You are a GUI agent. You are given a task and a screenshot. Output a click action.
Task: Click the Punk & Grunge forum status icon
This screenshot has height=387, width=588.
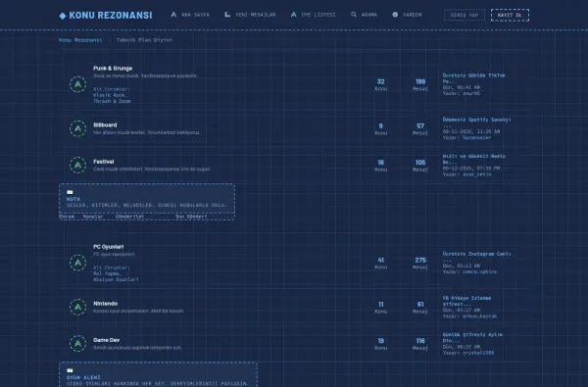tap(78, 84)
